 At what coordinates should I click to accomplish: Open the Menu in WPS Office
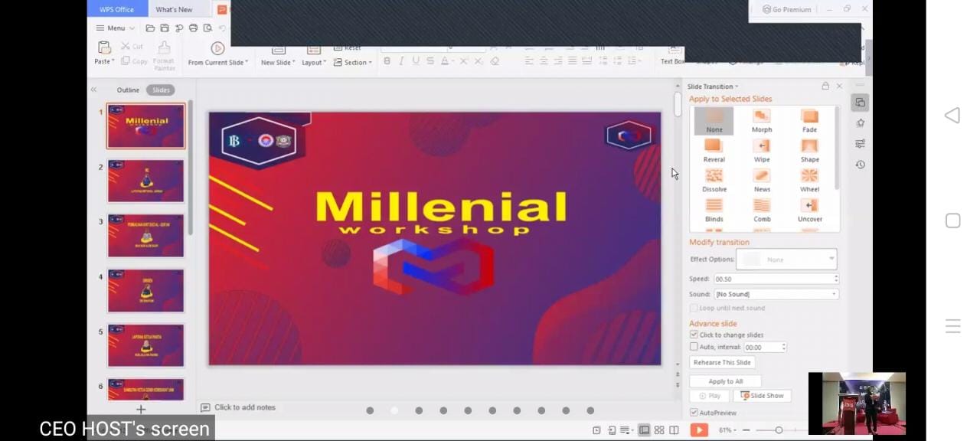113,28
